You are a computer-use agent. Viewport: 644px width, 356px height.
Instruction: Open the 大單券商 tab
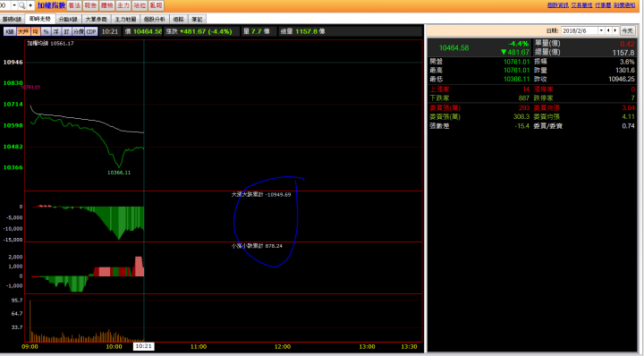point(96,20)
